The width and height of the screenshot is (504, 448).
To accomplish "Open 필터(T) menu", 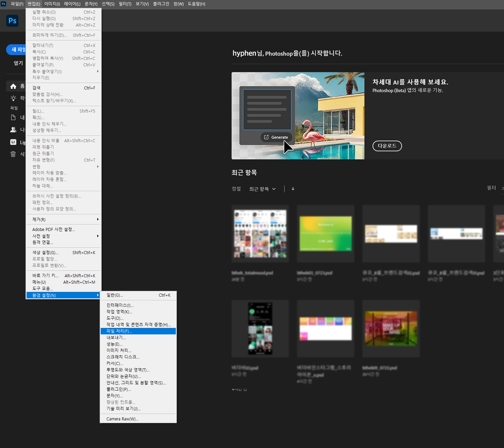I will pyautogui.click(x=125, y=4).
